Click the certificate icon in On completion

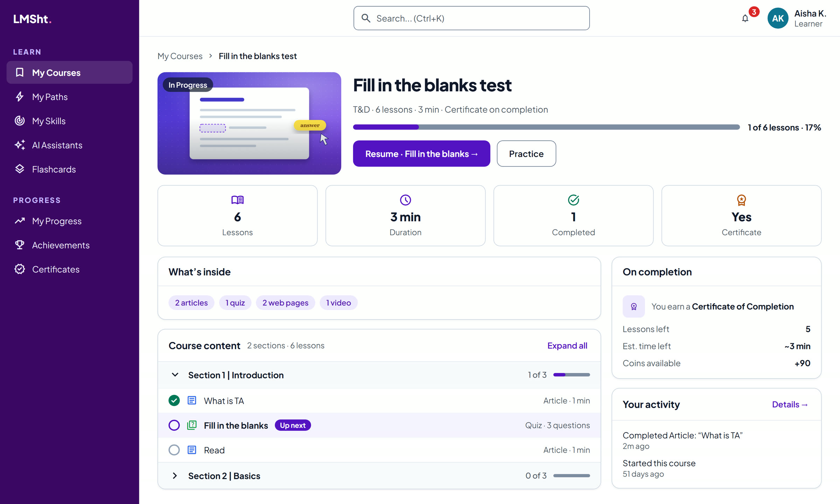click(x=633, y=307)
